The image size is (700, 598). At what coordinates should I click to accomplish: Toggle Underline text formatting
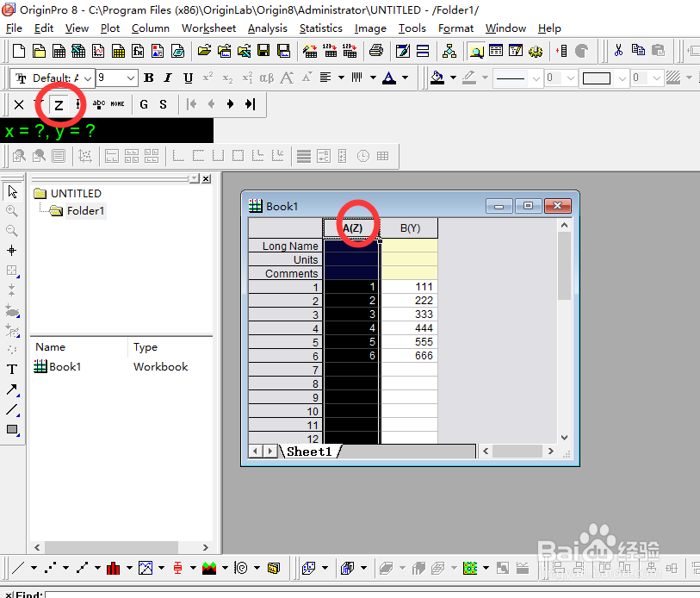pyautogui.click(x=188, y=78)
